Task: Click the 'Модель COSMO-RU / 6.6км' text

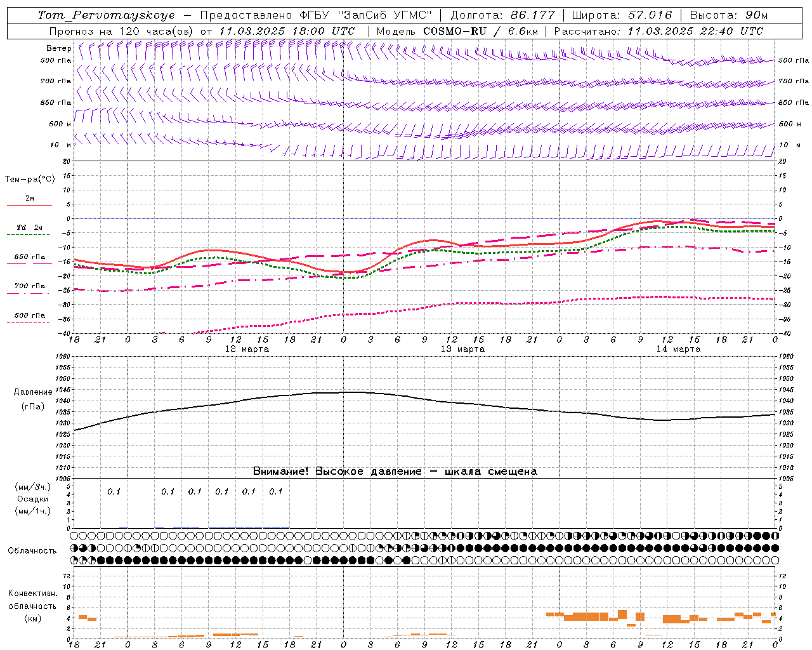Action: click(457, 31)
